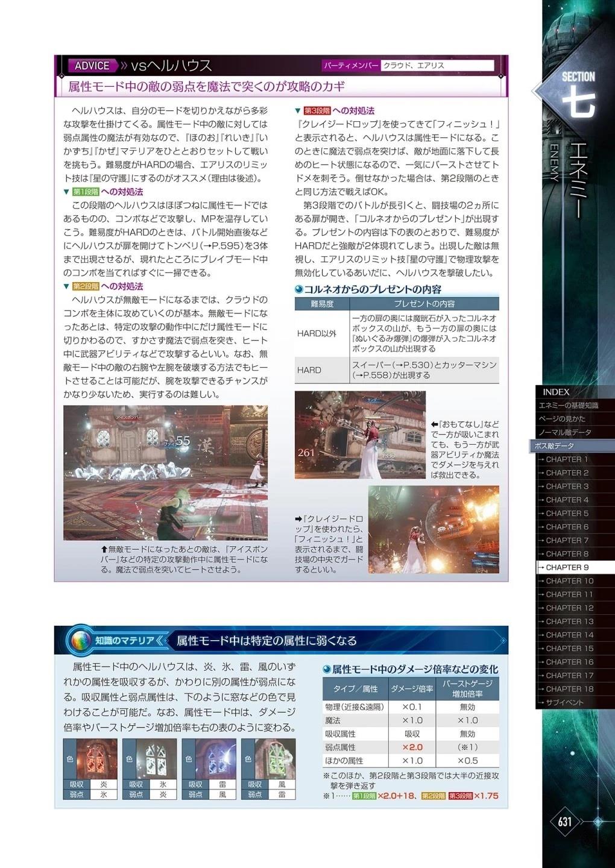The image size is (615, 868).
Task: Open the アイスボンバー battle screenshot
Action: click(165, 473)
